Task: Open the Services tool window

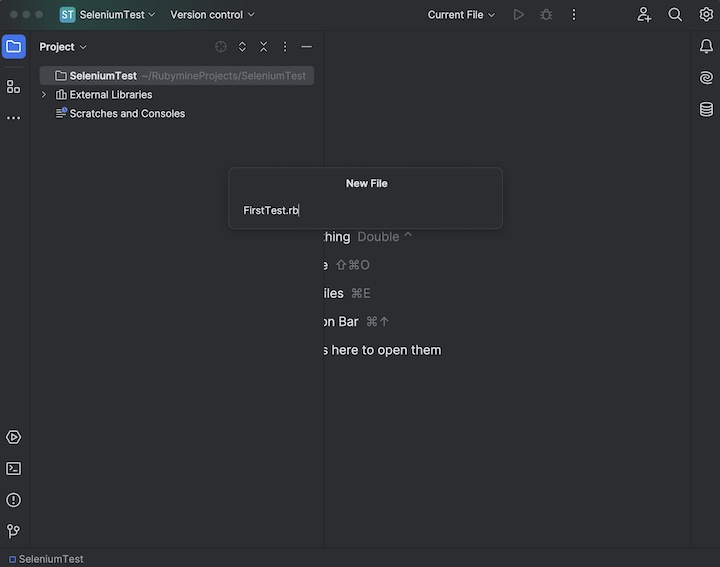Action: pos(14,437)
